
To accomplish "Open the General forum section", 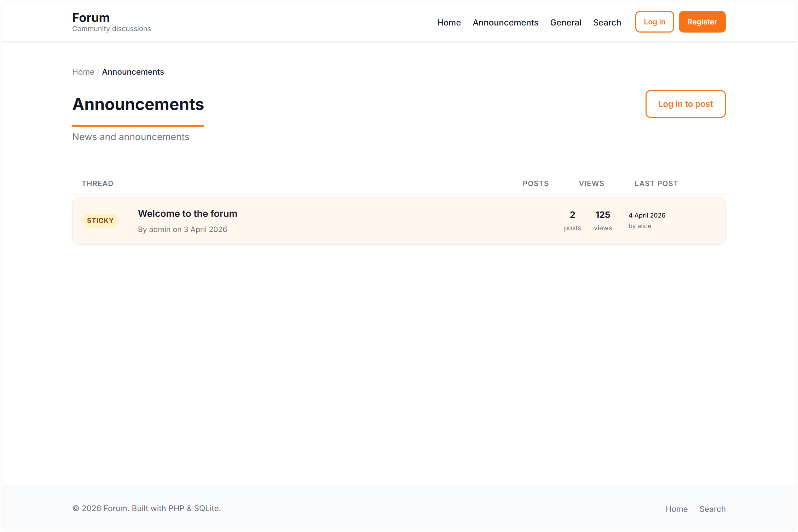I will pos(565,22).
